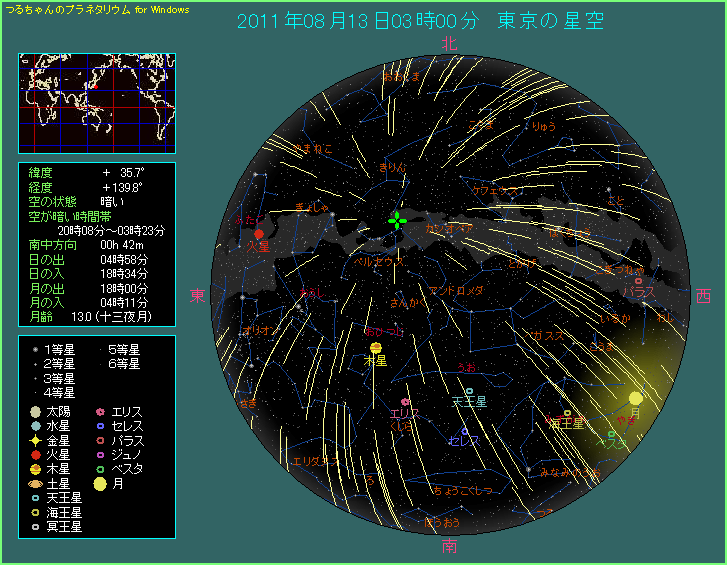Click the Neptune (海王星) marker on the sky chart
The image size is (727, 565).
568,413
